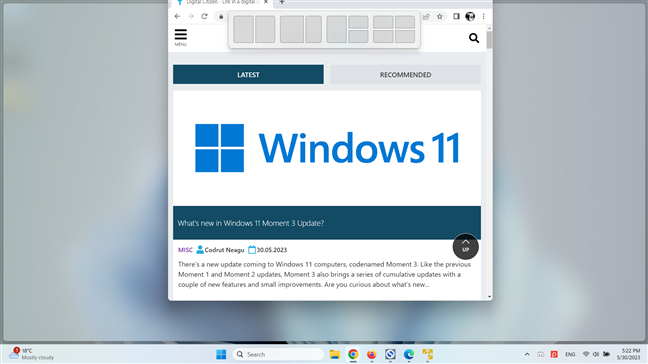Screen dimensions: 648x364
Task: Open the blue circular app left of Edge
Action: coord(390,354)
